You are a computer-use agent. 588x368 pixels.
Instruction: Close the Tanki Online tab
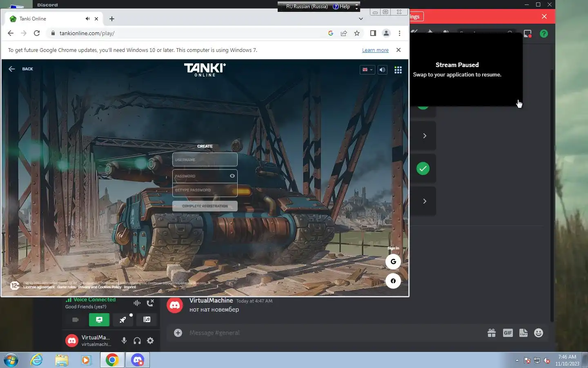click(96, 19)
